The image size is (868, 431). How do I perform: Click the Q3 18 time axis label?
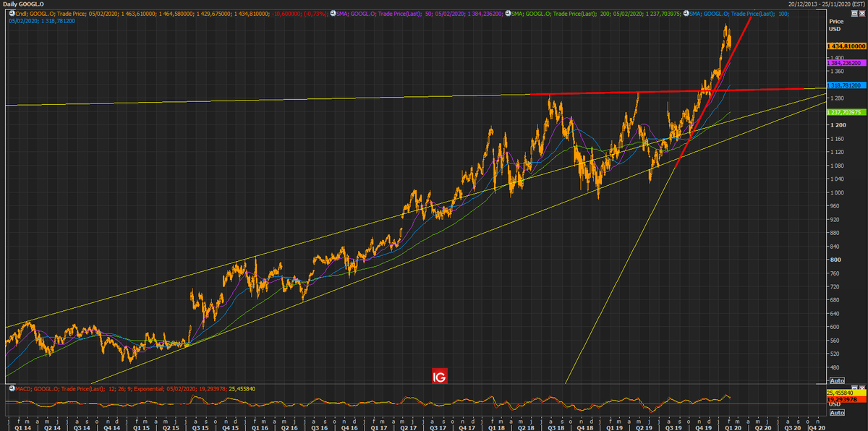coord(556,427)
